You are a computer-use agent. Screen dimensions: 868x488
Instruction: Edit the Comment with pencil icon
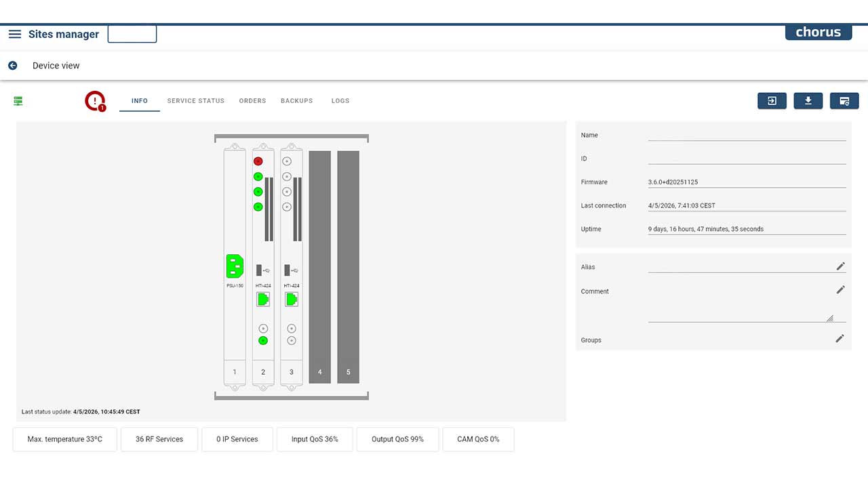point(841,289)
